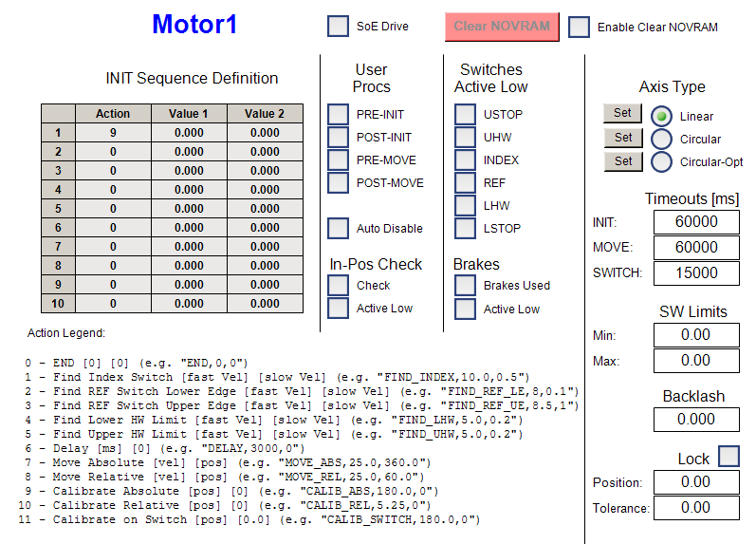Select Action cell of row 2
Viewport: 756px width, 544px height.
coord(113,152)
